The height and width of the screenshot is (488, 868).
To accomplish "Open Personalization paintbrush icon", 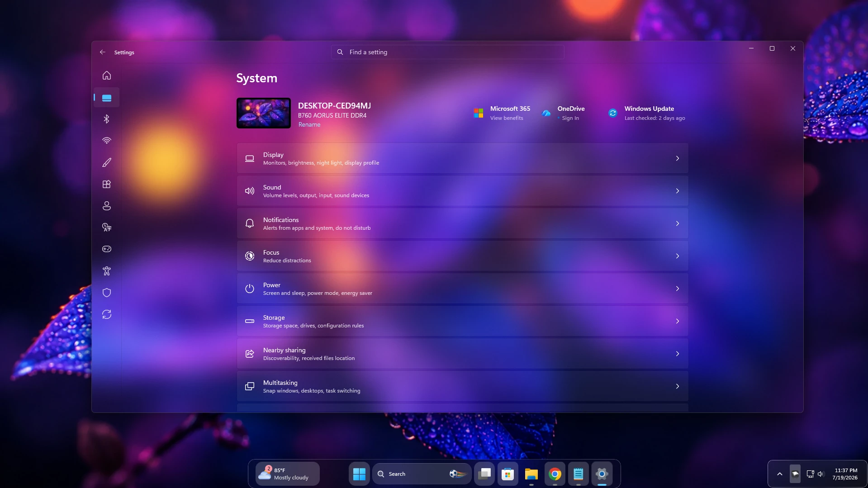I will (107, 162).
